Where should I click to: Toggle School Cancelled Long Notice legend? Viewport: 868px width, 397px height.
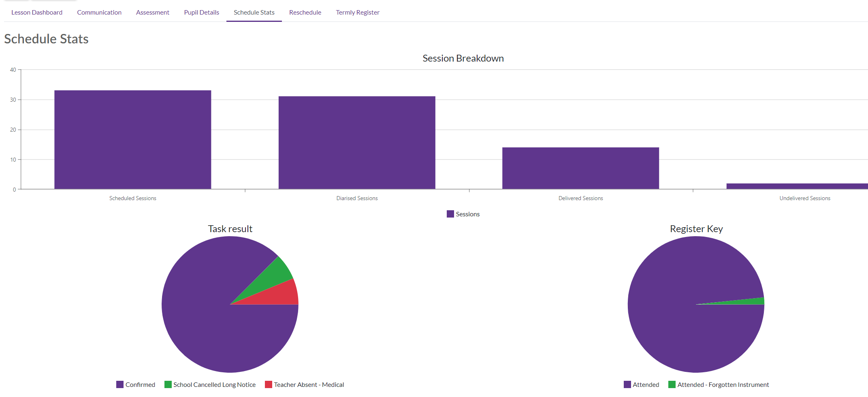(x=210, y=384)
